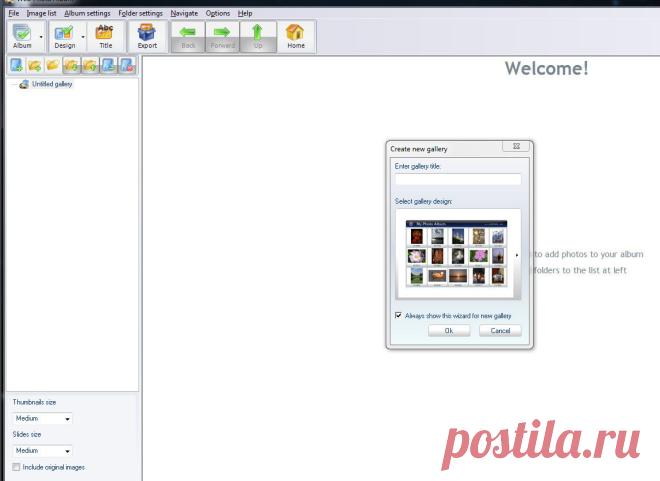This screenshot has height=481, width=660.
Task: Open the Design toolbar button
Action: 64,36
